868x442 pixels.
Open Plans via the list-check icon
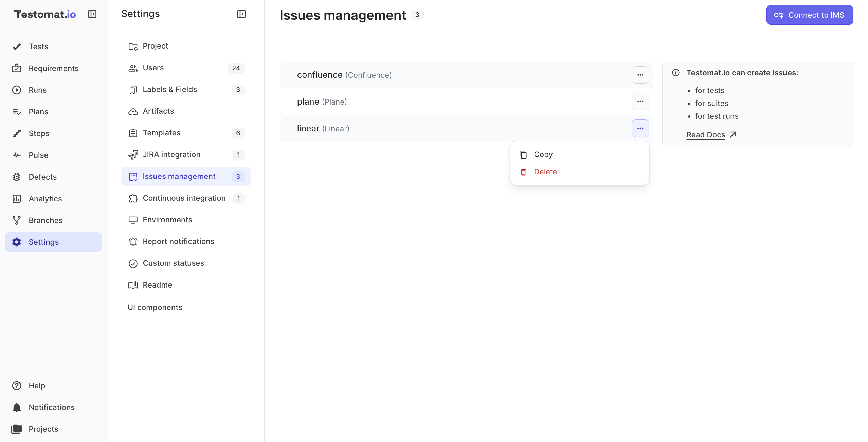pyautogui.click(x=17, y=112)
